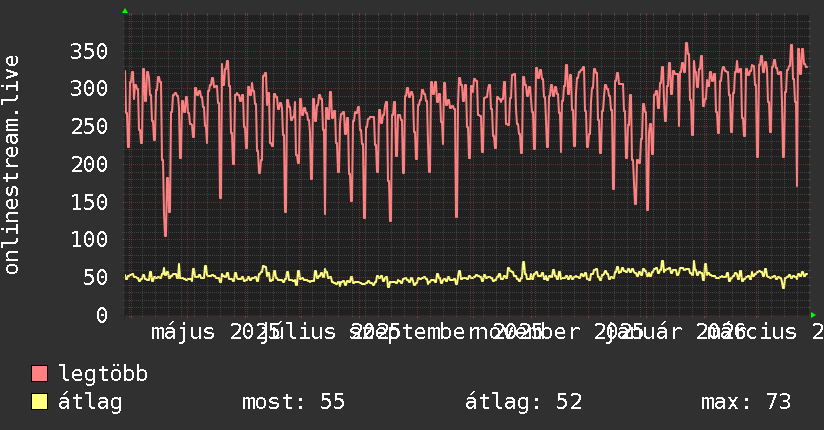Select the legtöbb legend label
This screenshot has height=430, width=824.
103,373
